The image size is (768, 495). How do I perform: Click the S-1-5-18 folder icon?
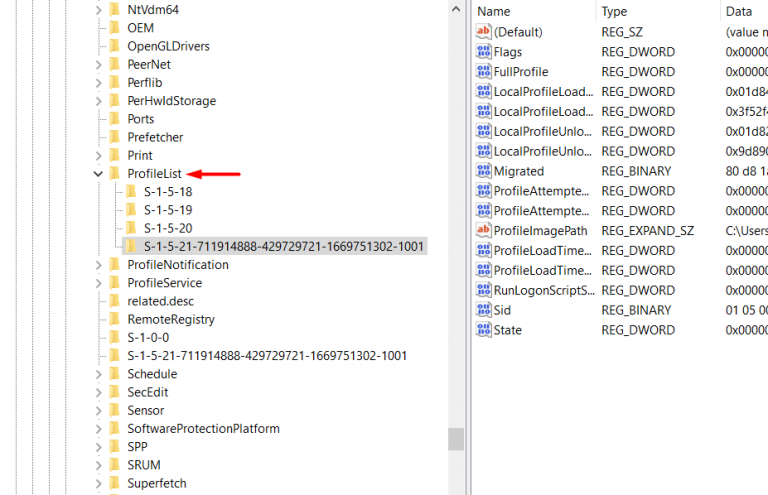point(131,191)
